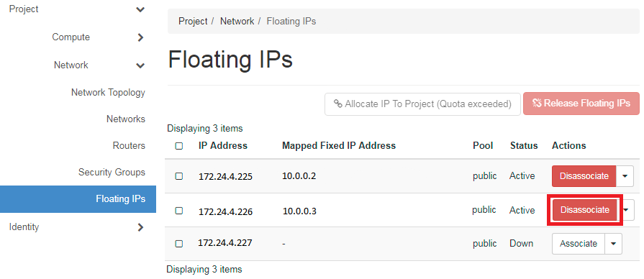Select the Floating IPs sidebar item
Screen dimensions: 644x279
pyautogui.click(x=78, y=199)
